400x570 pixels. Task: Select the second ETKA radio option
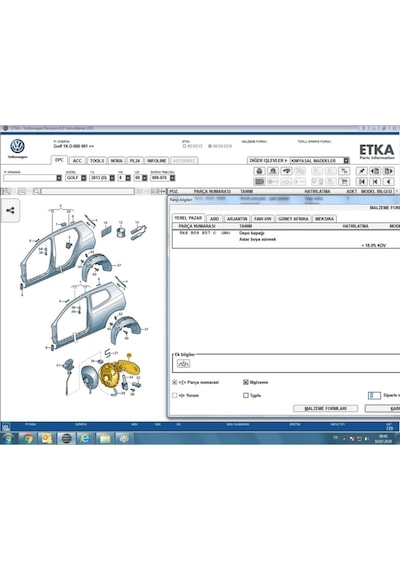[x=210, y=146]
